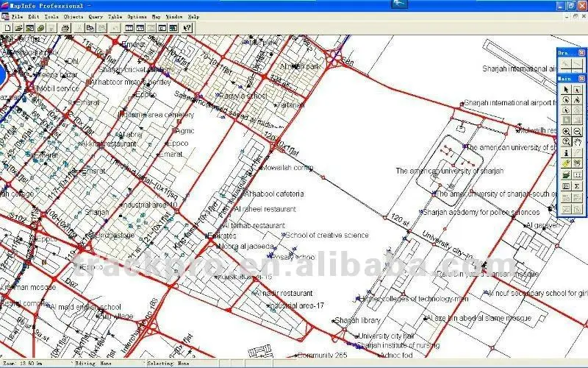The width and height of the screenshot is (588, 368).
Task: Choose the Radius Select tool
Action: point(566,100)
